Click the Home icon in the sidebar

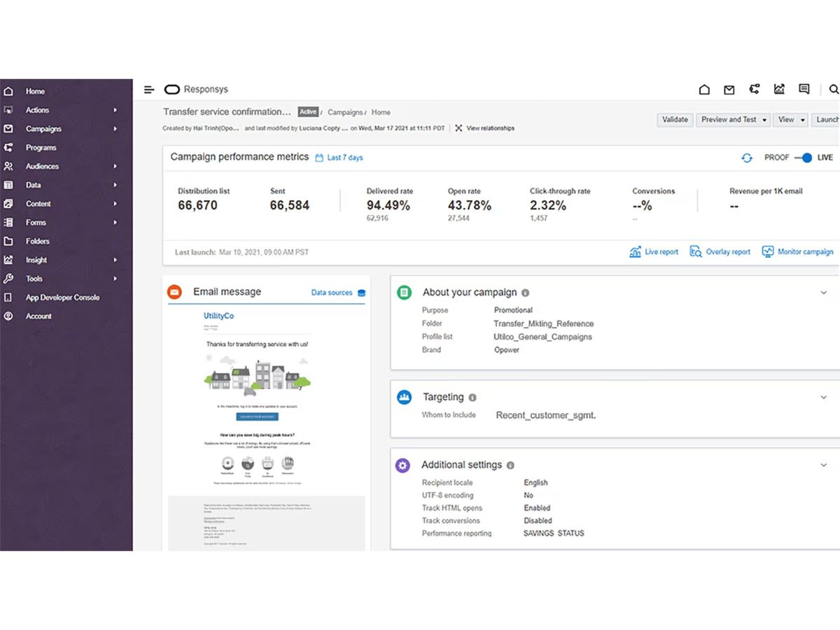[8, 91]
